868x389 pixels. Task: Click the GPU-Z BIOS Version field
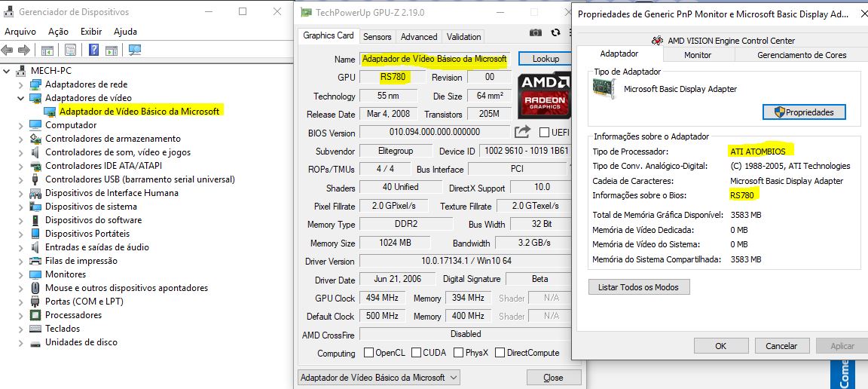coord(435,132)
